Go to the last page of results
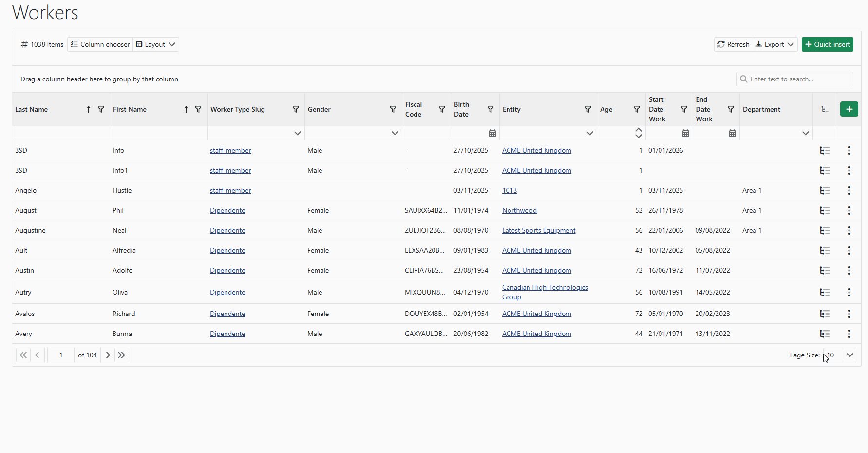Viewport: 868px width, 453px height. pyautogui.click(x=122, y=355)
